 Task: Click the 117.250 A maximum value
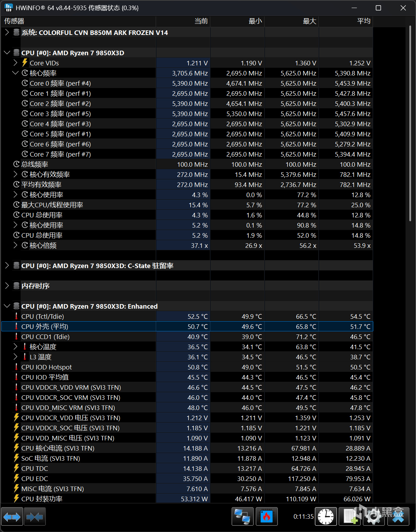302,479
